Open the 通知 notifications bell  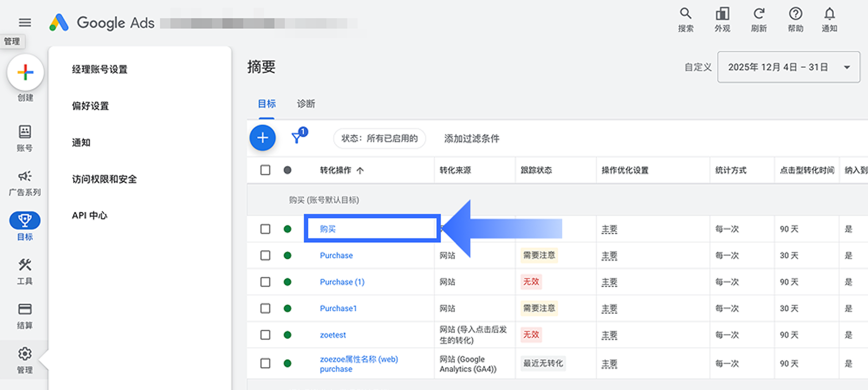click(829, 14)
